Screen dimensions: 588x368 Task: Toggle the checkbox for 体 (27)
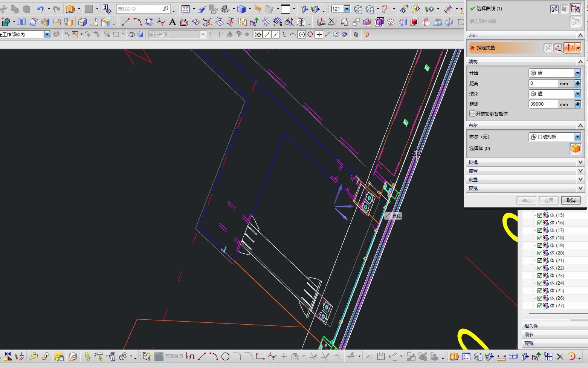[x=539, y=306]
